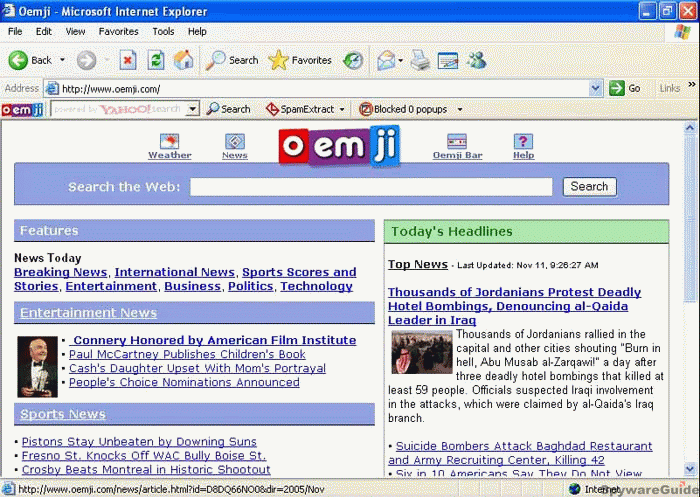Refresh the page with green arrows icon
The image size is (700, 497).
tap(156, 60)
